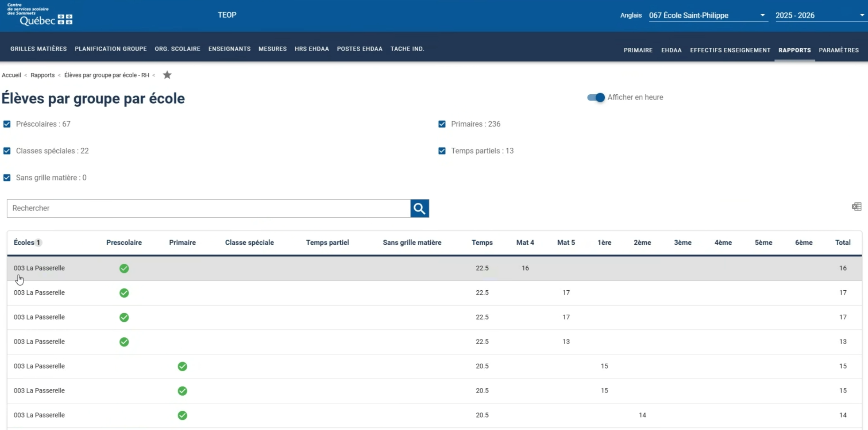The width and height of the screenshot is (868, 430).
Task: Click Temps 22.5 in the highlighted row
Action: (482, 268)
